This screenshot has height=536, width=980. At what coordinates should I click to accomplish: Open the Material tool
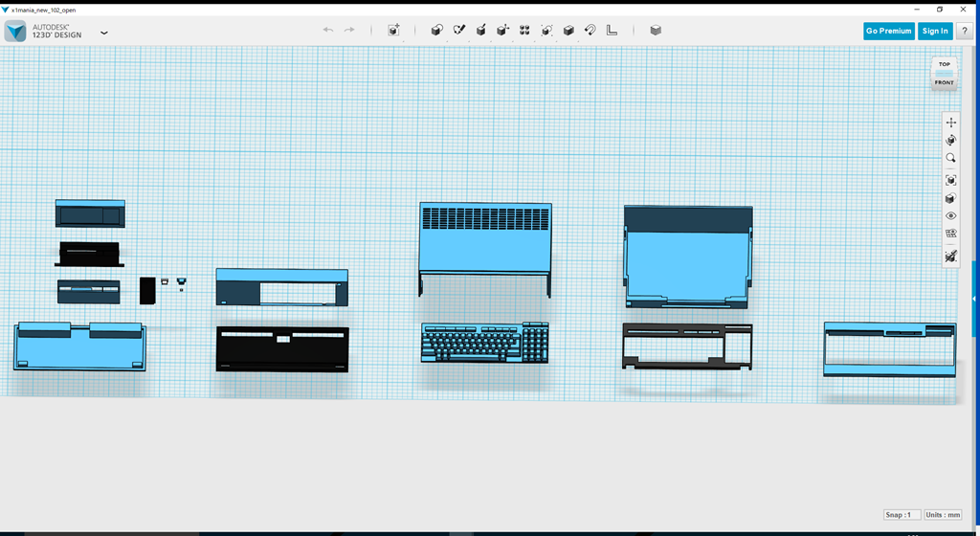click(656, 31)
